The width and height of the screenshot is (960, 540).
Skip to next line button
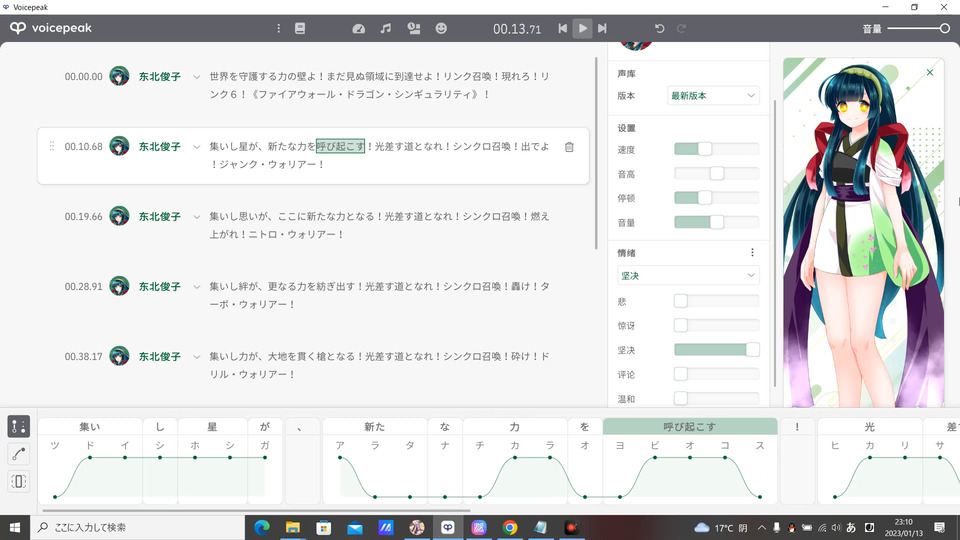[602, 28]
